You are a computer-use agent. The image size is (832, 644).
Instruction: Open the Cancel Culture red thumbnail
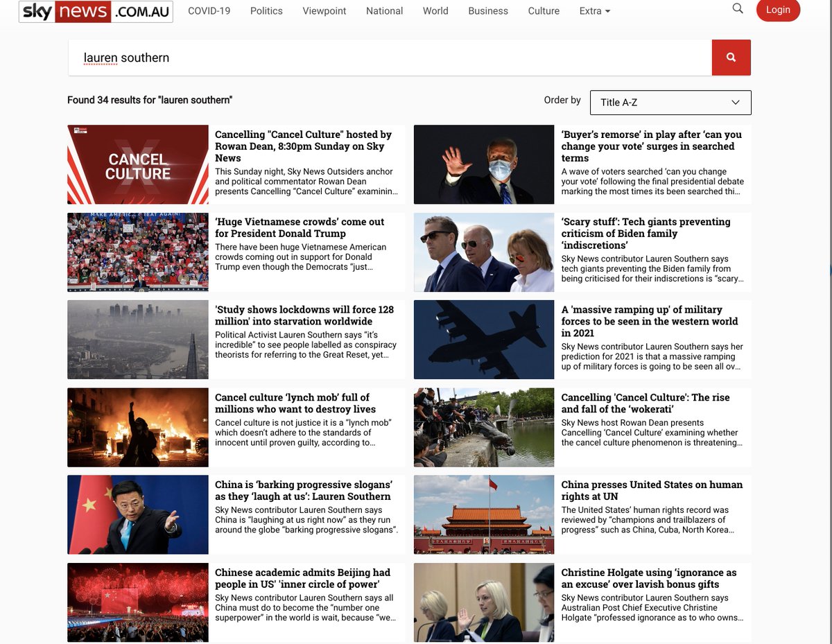point(138,164)
